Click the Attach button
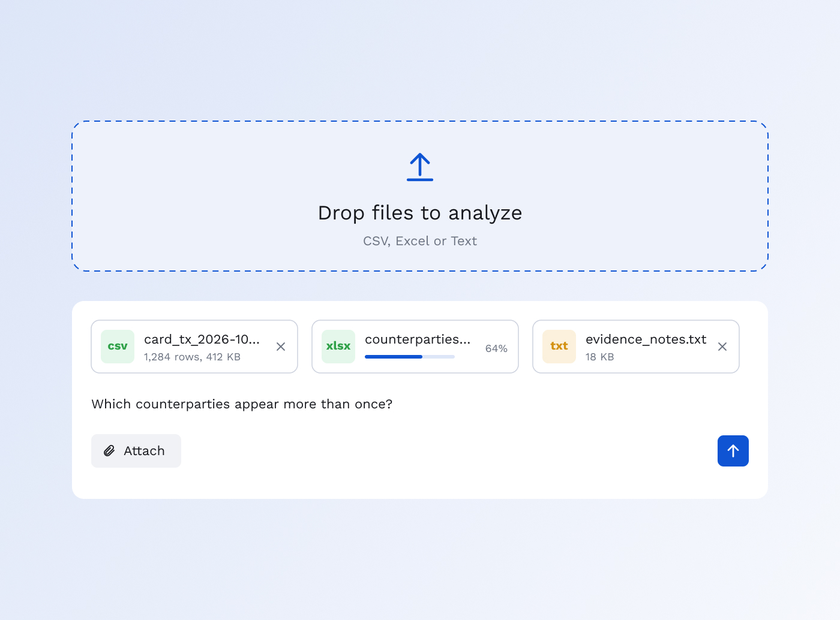This screenshot has height=620, width=840. click(136, 451)
